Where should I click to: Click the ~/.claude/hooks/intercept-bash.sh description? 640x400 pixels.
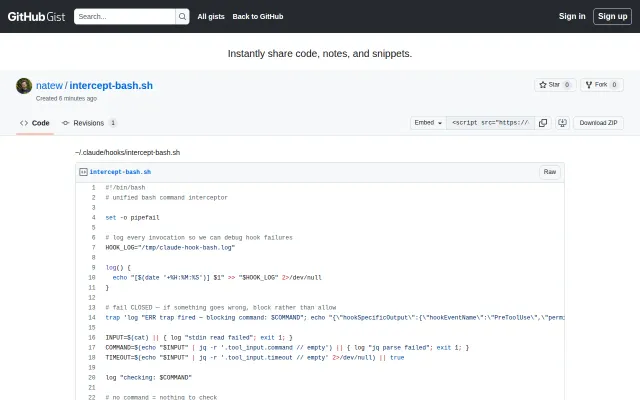pyautogui.click(x=127, y=152)
